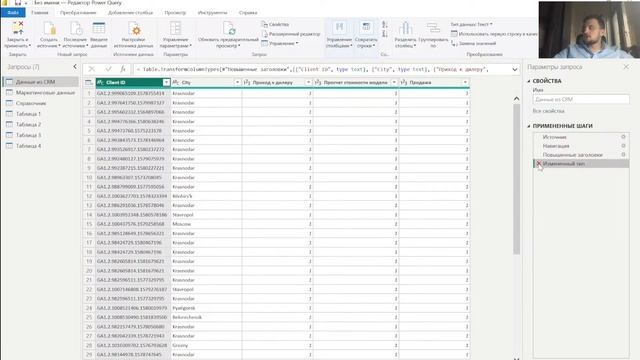Open the Файл tab
640x360 pixels.
click(x=13, y=13)
